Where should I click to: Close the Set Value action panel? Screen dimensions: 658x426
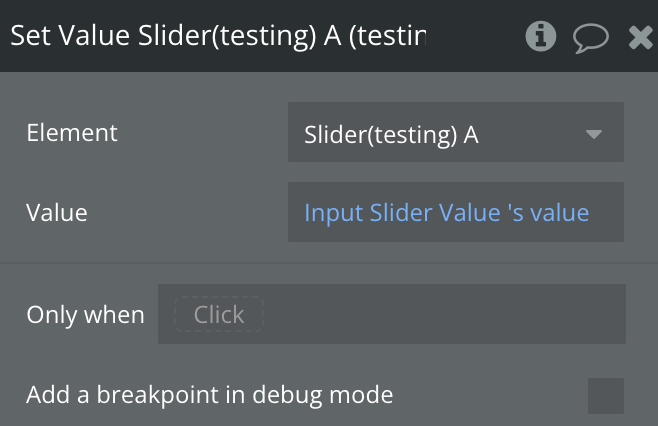pyautogui.click(x=640, y=38)
